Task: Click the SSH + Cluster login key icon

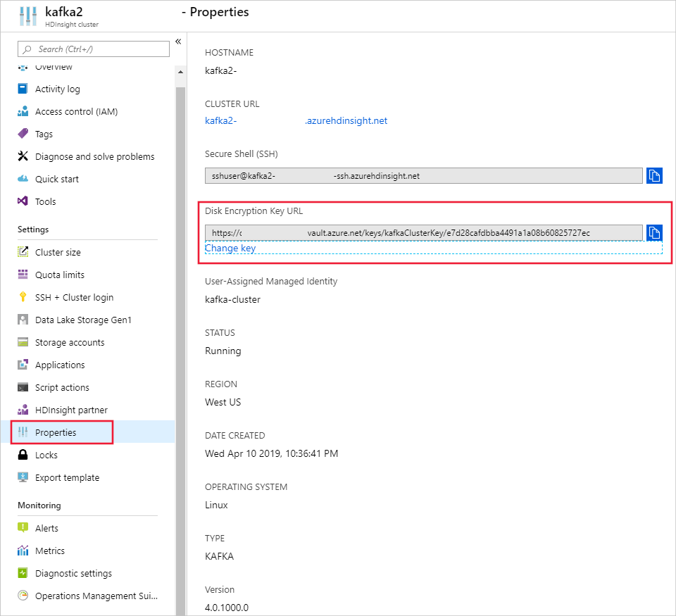Action: [23, 298]
